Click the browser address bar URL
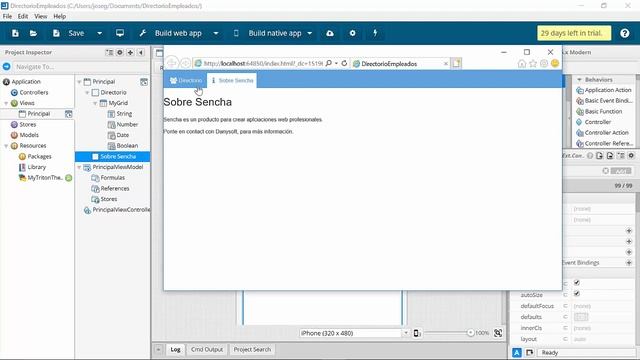 click(x=263, y=64)
